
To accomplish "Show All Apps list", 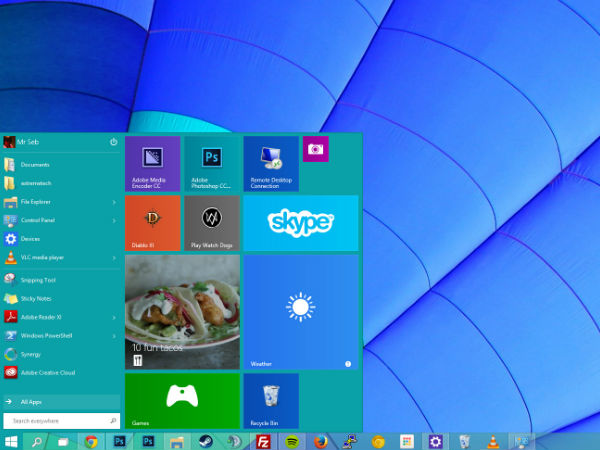I will coord(30,402).
